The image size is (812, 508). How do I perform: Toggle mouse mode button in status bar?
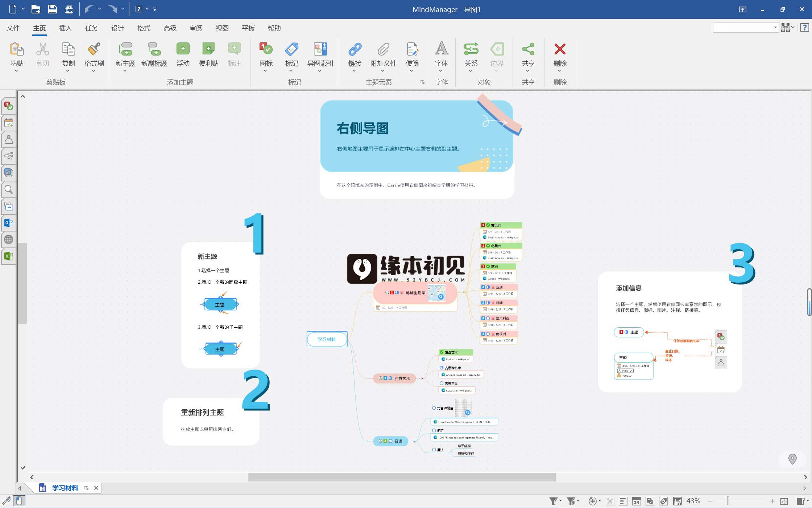[x=20, y=501]
